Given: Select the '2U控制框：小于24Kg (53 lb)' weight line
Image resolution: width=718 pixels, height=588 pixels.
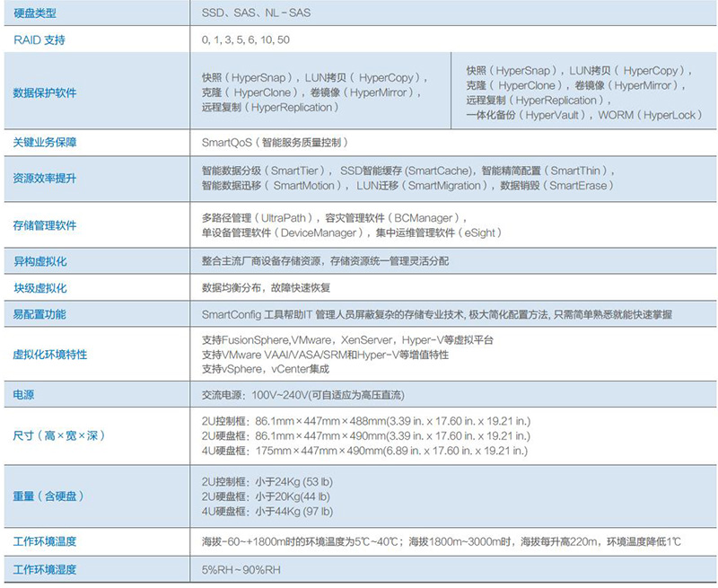Looking at the screenshot, I should tap(267, 482).
